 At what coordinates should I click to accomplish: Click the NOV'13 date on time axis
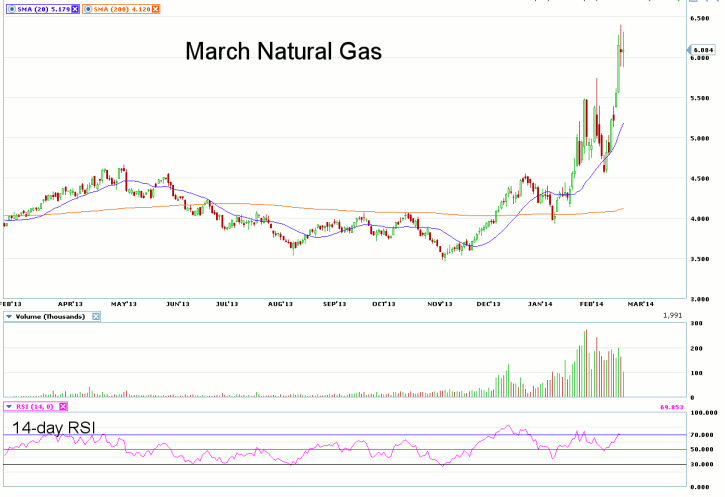pos(440,302)
